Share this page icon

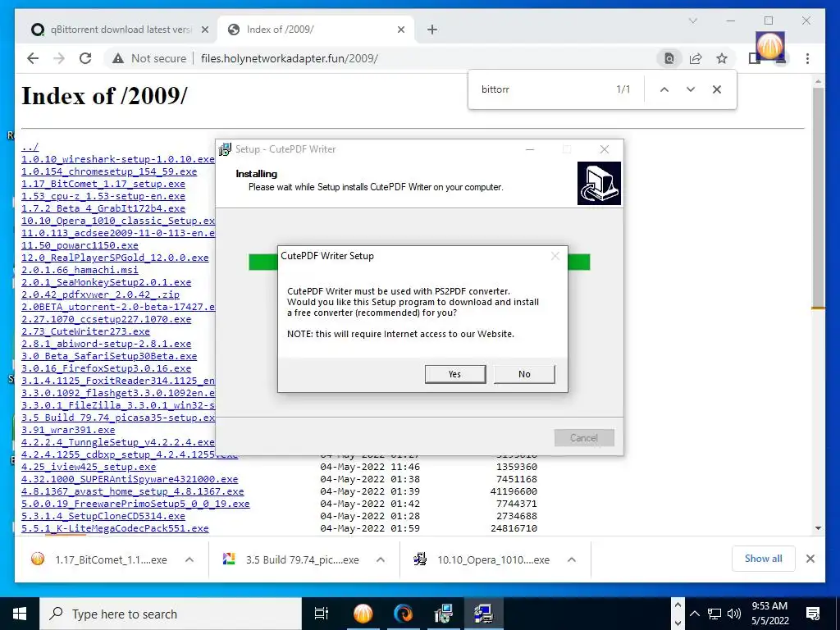click(x=696, y=58)
